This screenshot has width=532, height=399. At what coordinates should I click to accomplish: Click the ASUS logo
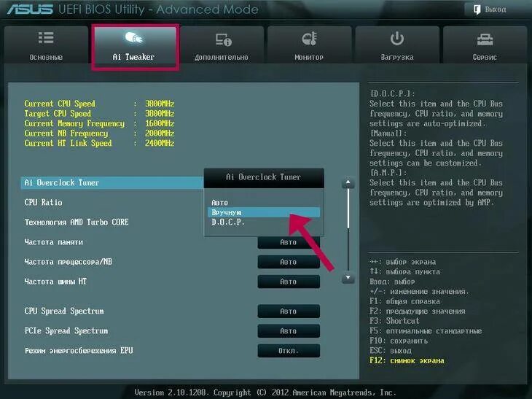(x=30, y=9)
